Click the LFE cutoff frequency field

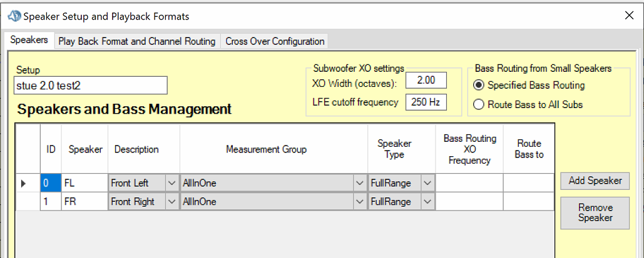coord(426,102)
